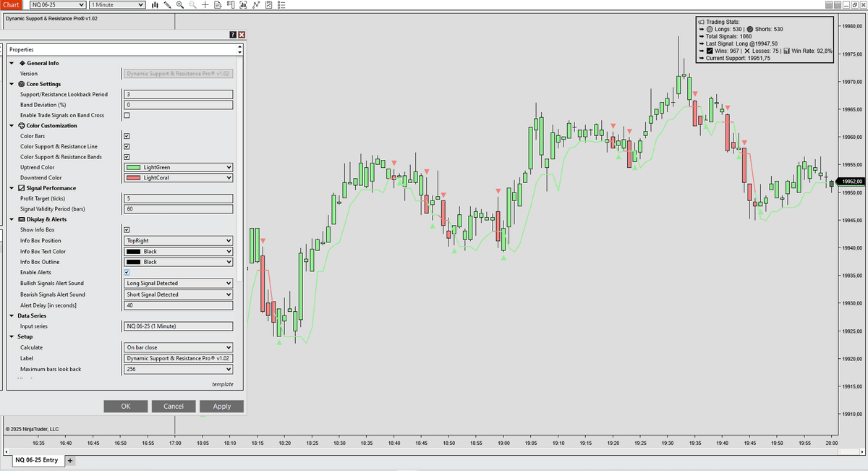
Task: Click the Profit Target ticks input field
Action: click(x=179, y=199)
